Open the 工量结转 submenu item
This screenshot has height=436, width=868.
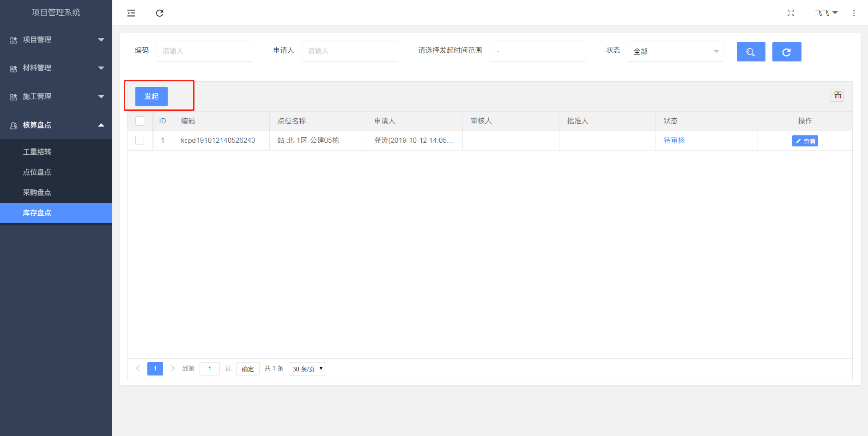[x=56, y=152]
